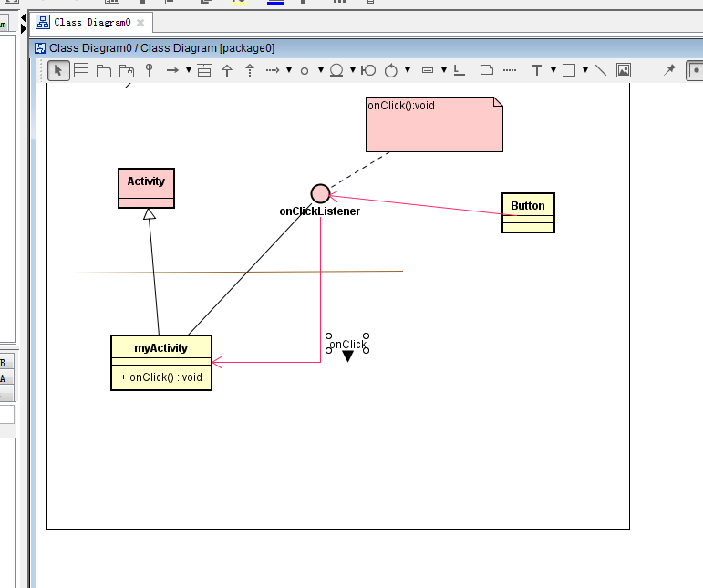Select the Image insert tool
The width and height of the screenshot is (703, 588).
pyautogui.click(x=624, y=70)
